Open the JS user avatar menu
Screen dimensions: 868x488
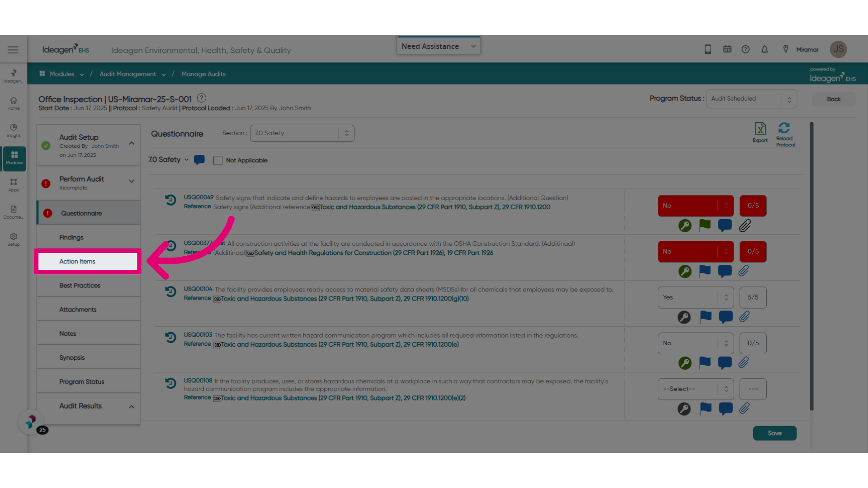(838, 49)
